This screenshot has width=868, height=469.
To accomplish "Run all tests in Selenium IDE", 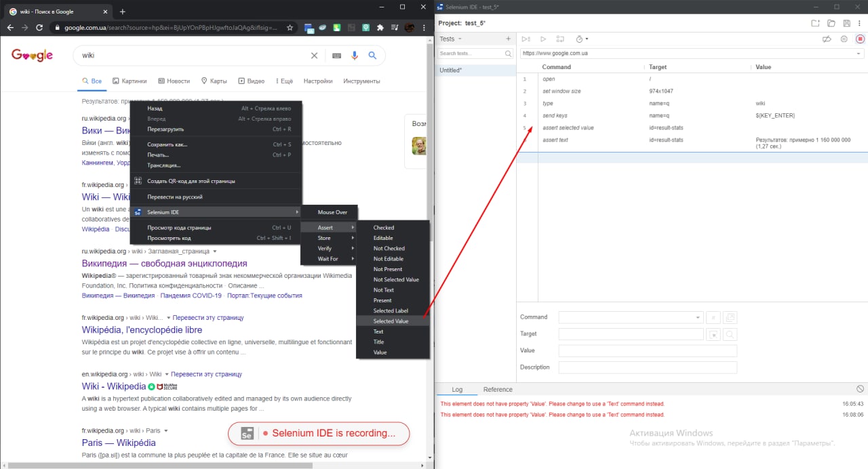I will pyautogui.click(x=526, y=39).
